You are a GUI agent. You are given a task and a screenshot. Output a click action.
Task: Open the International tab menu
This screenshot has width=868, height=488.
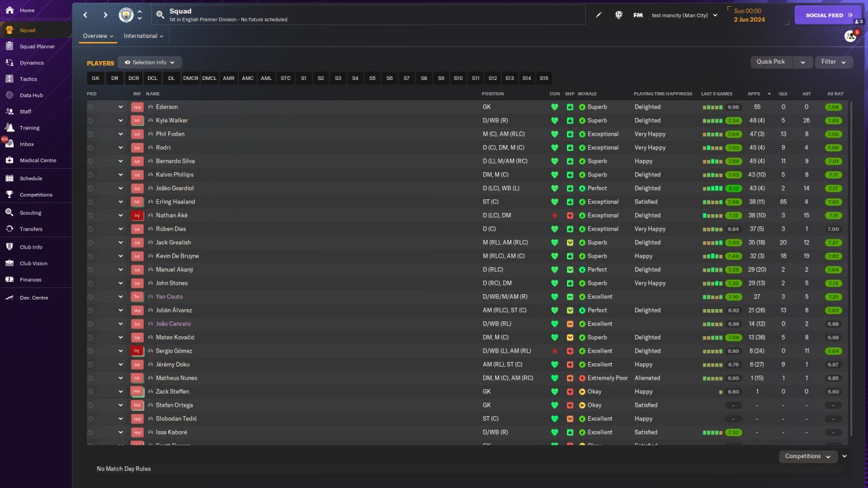tap(144, 36)
